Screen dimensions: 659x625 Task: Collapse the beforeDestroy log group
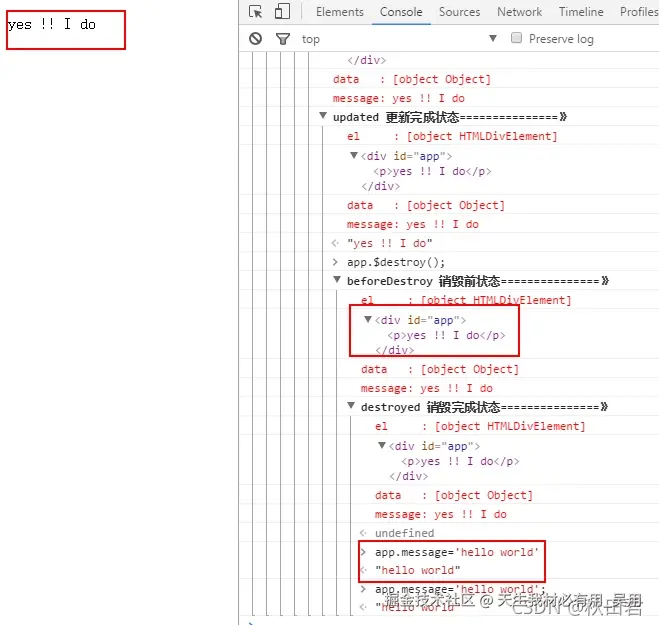(x=337, y=279)
